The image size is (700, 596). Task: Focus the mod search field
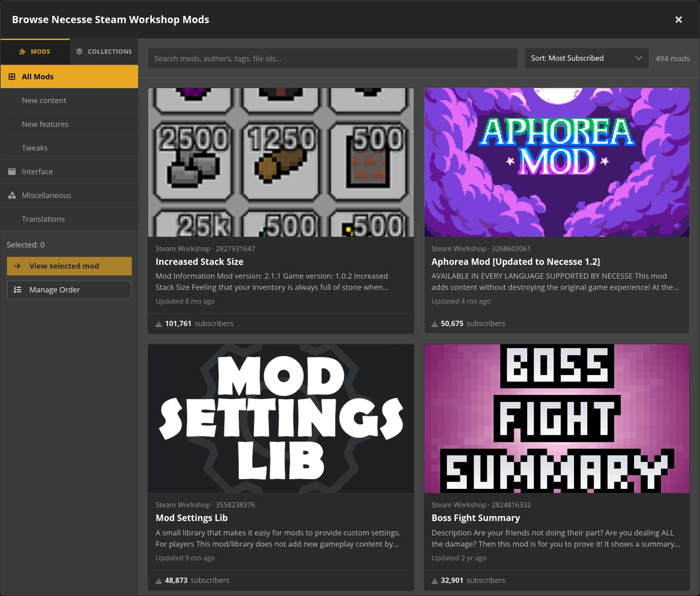pyautogui.click(x=333, y=58)
